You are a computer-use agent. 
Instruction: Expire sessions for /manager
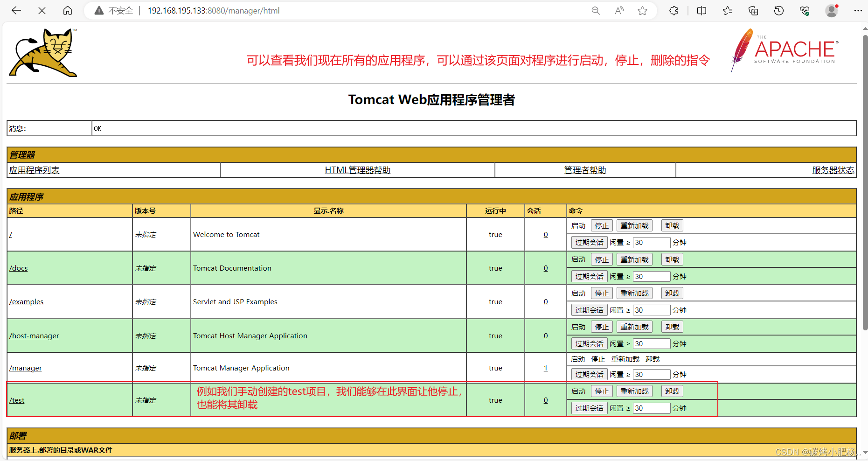[x=590, y=375]
